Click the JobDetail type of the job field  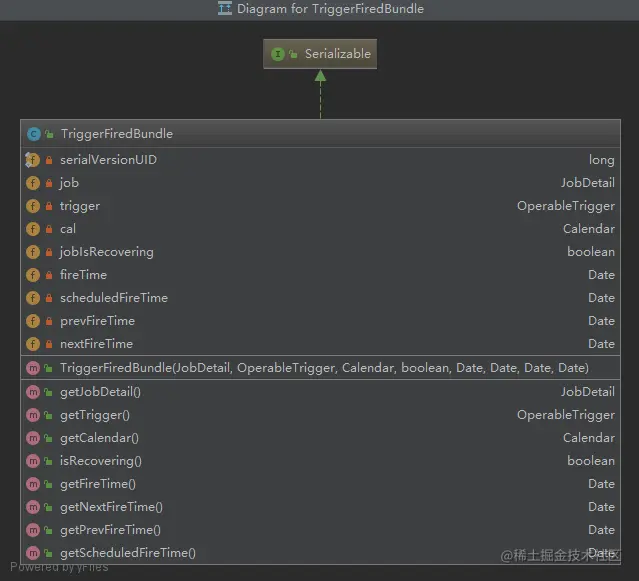tap(588, 183)
